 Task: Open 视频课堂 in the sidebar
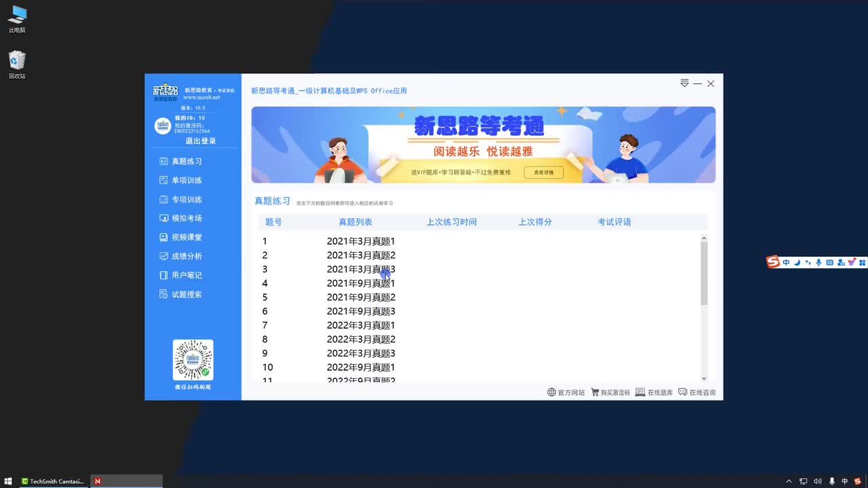180,237
